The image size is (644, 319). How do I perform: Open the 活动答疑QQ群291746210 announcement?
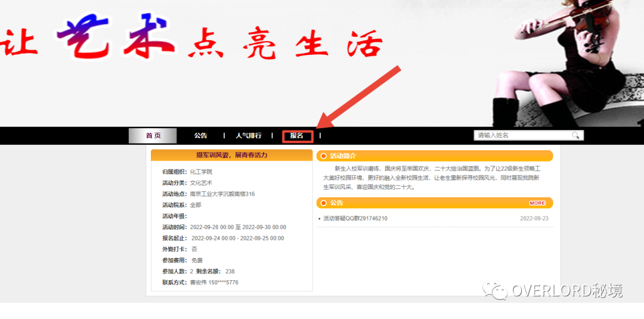[355, 219]
